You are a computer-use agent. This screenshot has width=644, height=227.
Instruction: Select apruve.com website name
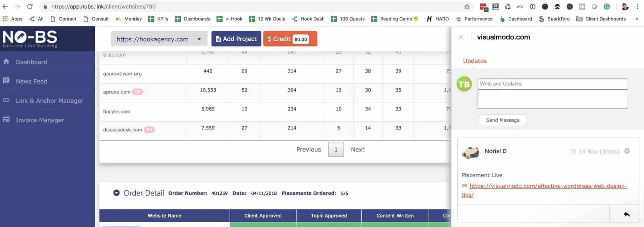pyautogui.click(x=117, y=92)
